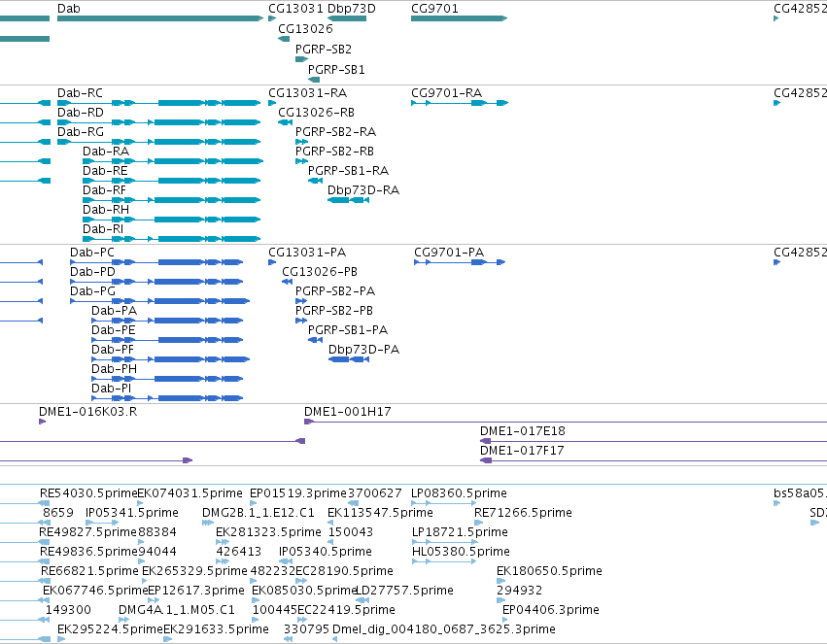Viewport: 827px width, 644px height.
Task: Click the LP18721.5prime EST label
Action: 460,533
